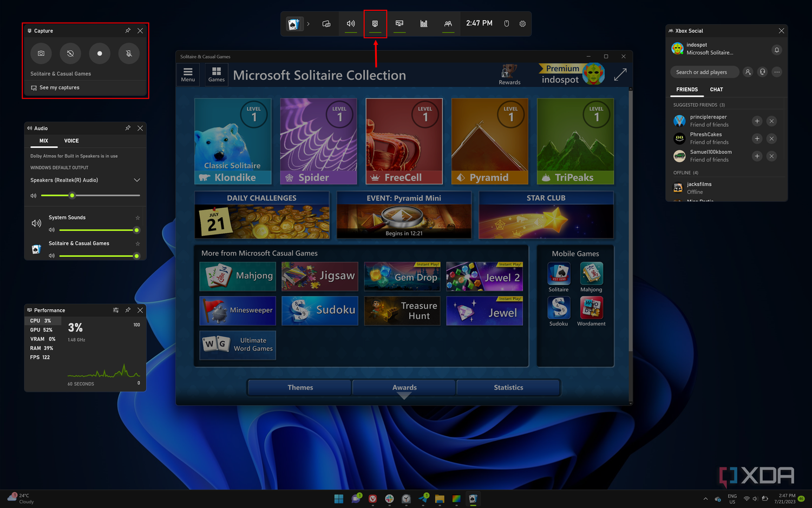Open Game Bar settings gear
The height and width of the screenshot is (508, 812).
coord(522,24)
